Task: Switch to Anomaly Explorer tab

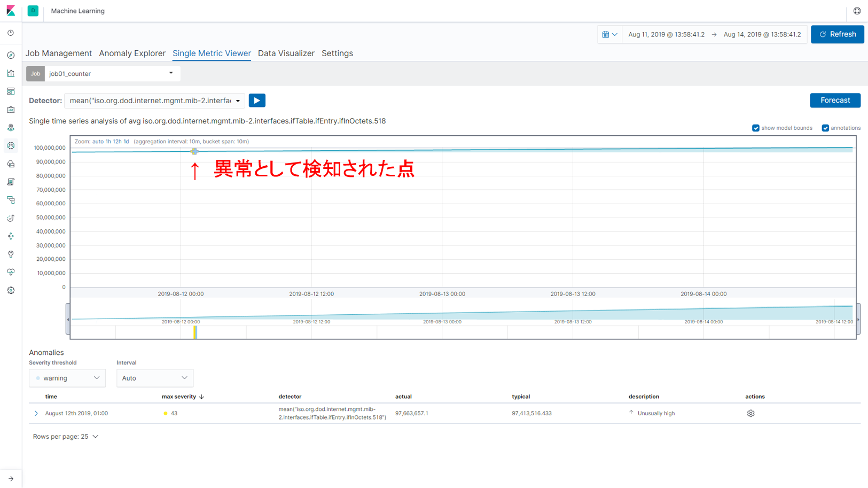Action: 132,53
